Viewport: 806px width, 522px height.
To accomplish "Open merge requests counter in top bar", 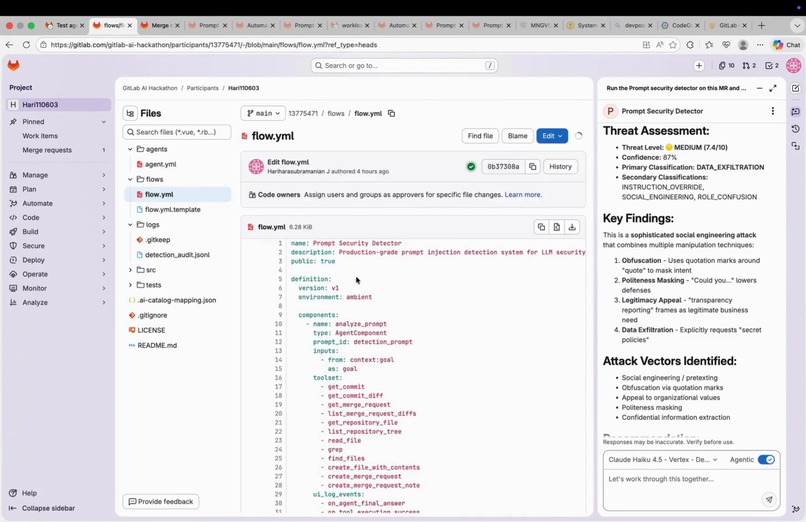I will pos(749,65).
